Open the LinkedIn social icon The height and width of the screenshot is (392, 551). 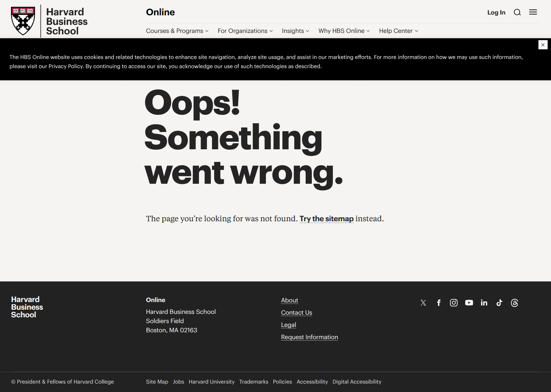coord(484,303)
